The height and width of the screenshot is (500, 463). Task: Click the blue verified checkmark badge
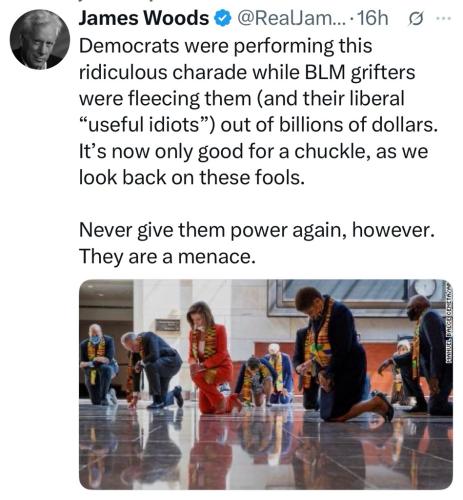click(223, 19)
